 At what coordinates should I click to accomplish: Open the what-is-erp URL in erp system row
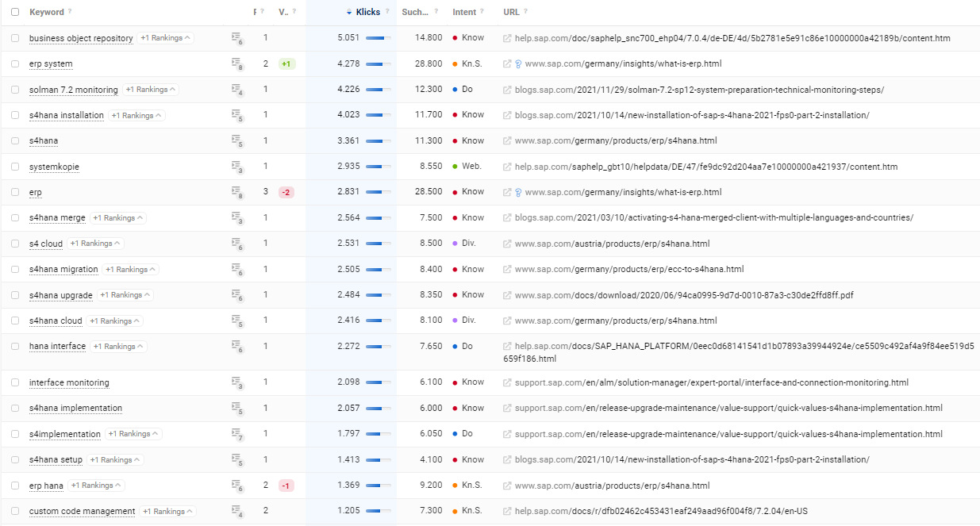click(x=623, y=63)
